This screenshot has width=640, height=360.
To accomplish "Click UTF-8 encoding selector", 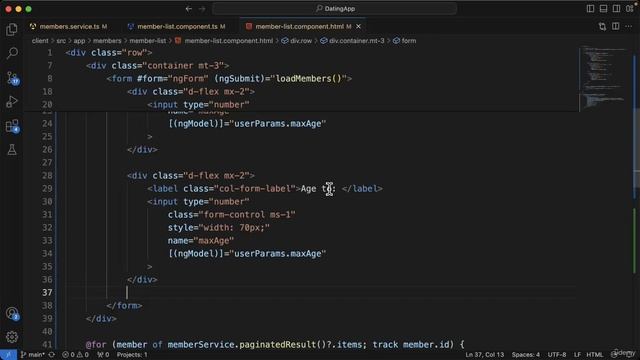I will pyautogui.click(x=557, y=355).
